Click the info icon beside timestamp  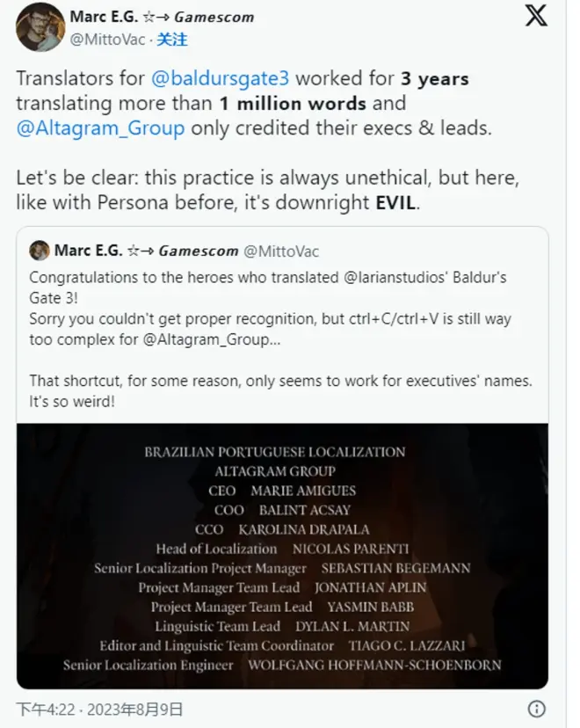tap(536, 709)
